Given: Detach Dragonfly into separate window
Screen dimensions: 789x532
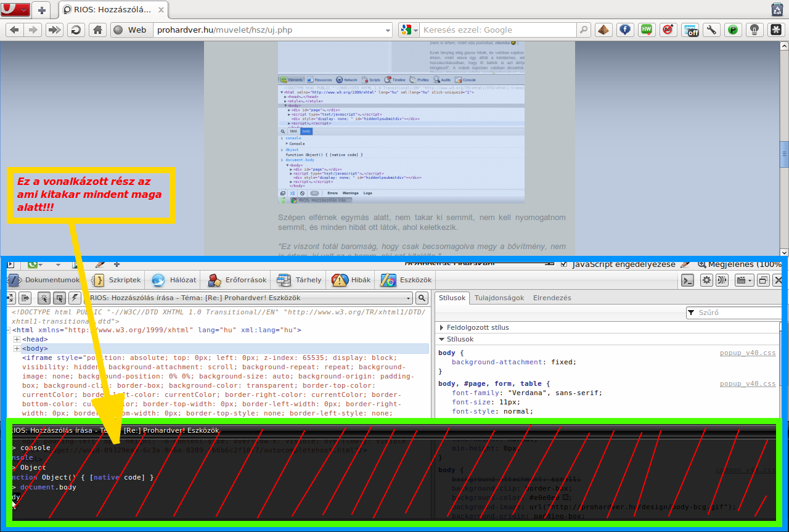Looking at the screenshot, I should click(763, 280).
